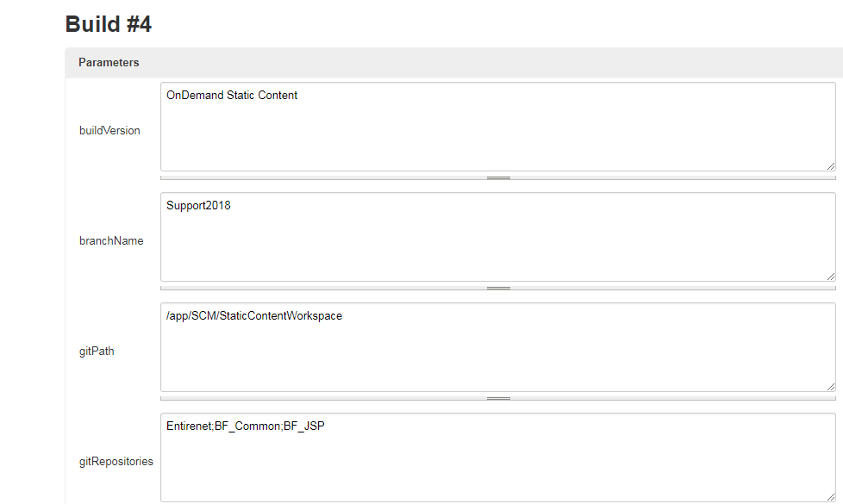Click the gitRepositories parameter label

coord(116,462)
